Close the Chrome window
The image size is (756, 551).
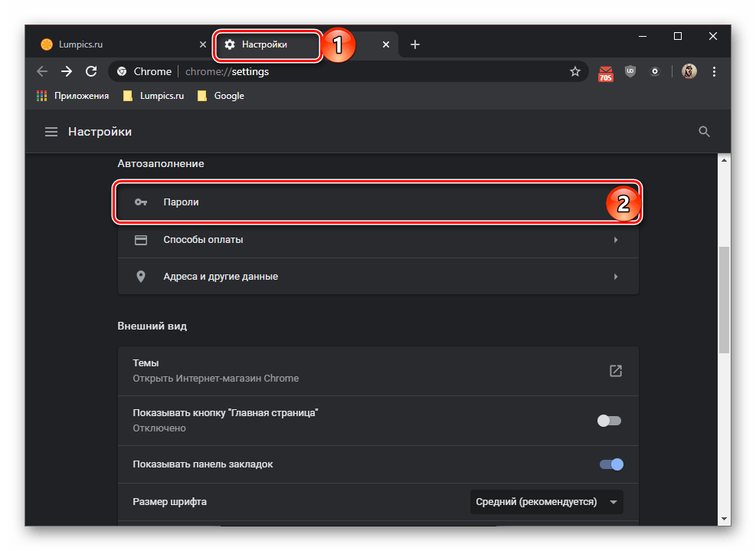coord(712,36)
